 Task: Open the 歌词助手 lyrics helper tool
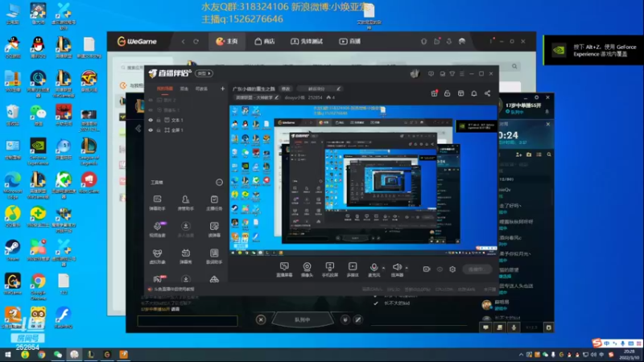(x=214, y=256)
